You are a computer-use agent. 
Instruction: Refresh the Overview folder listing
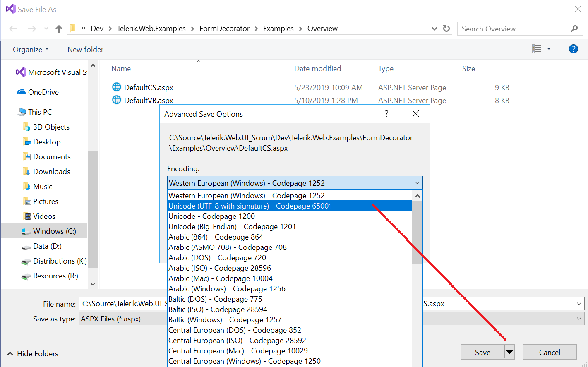pos(446,29)
